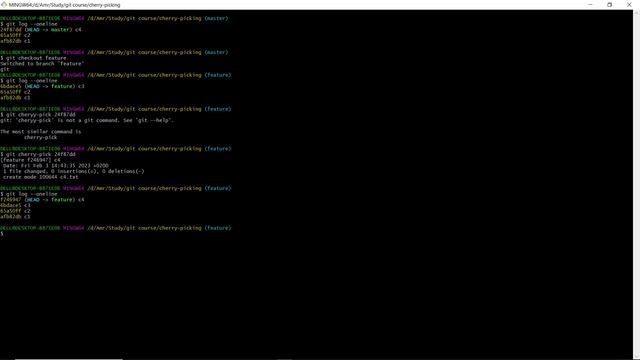
Task: Click the output "Switched to branch 'feature'"
Action: coord(42,64)
